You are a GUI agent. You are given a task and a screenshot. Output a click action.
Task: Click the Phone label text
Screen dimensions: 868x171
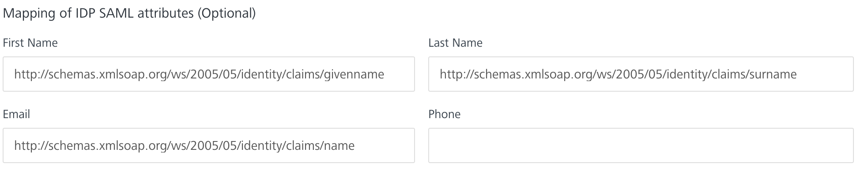coord(444,114)
